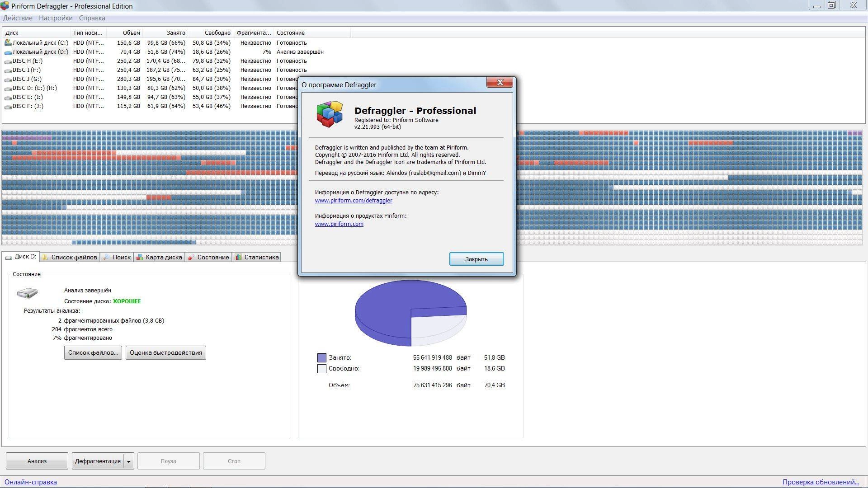Click the health icon on Состояние tab
This screenshot has width=868, height=488.
191,257
